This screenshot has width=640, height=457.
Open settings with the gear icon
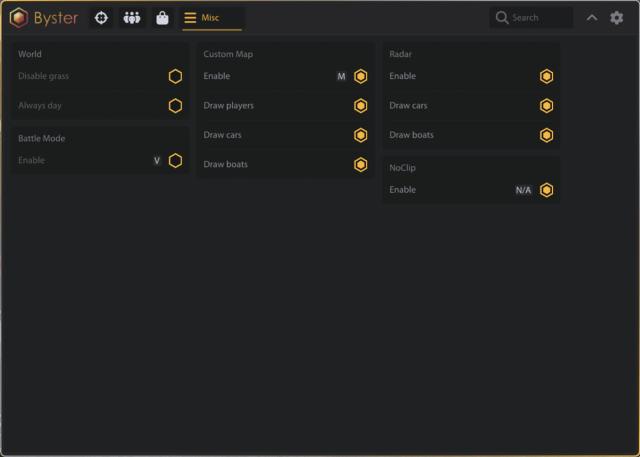click(x=617, y=18)
